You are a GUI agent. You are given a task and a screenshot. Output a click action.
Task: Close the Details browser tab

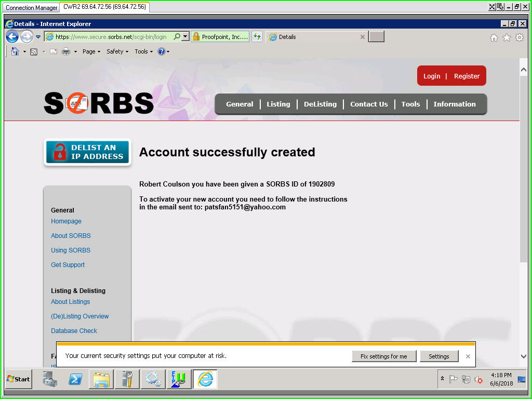pos(362,37)
